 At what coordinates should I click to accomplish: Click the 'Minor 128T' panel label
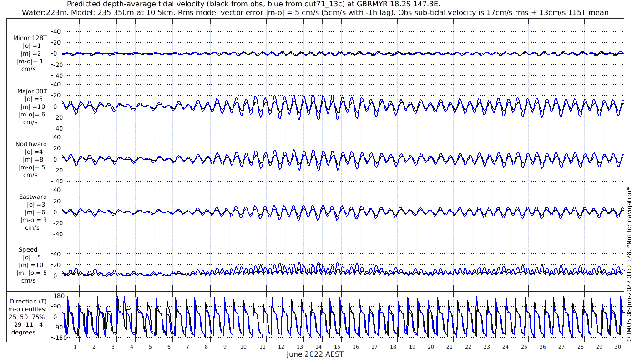pos(30,38)
